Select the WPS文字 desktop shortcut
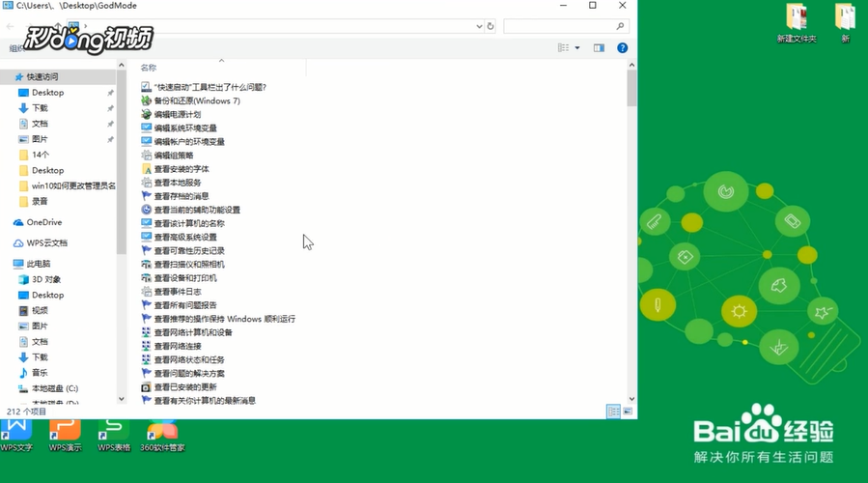 point(16,437)
